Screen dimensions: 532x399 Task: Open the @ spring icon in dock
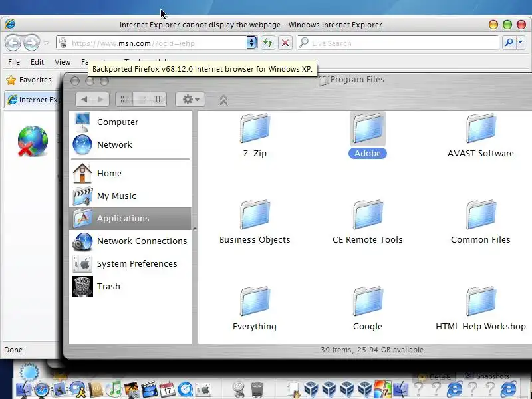(x=239, y=390)
